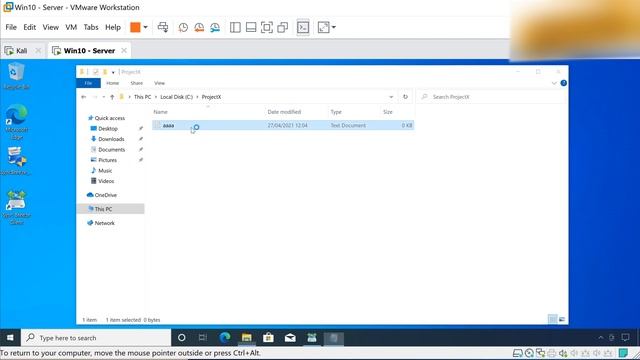Toggle the thumbnail bar view
Viewport: 640px width, 360px height.
tap(251, 27)
